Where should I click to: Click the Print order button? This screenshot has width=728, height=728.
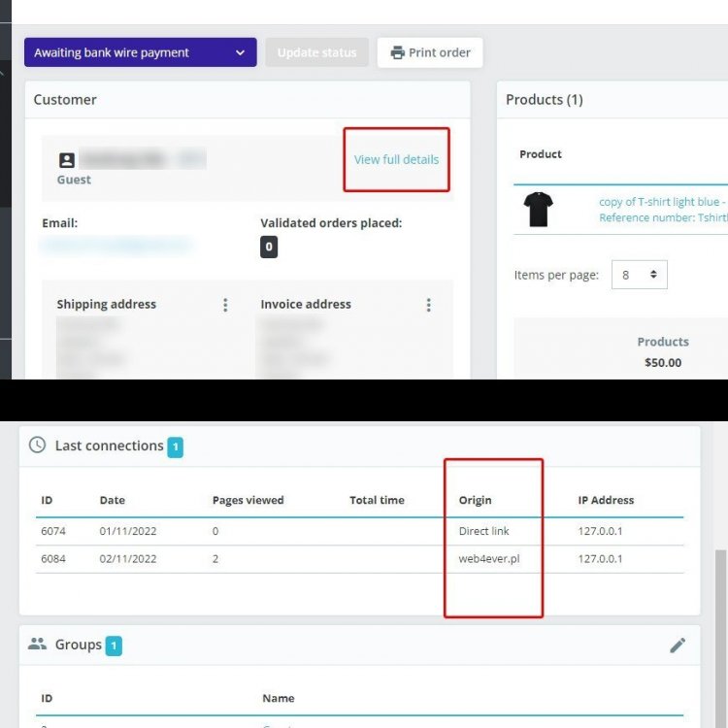pyautogui.click(x=430, y=52)
